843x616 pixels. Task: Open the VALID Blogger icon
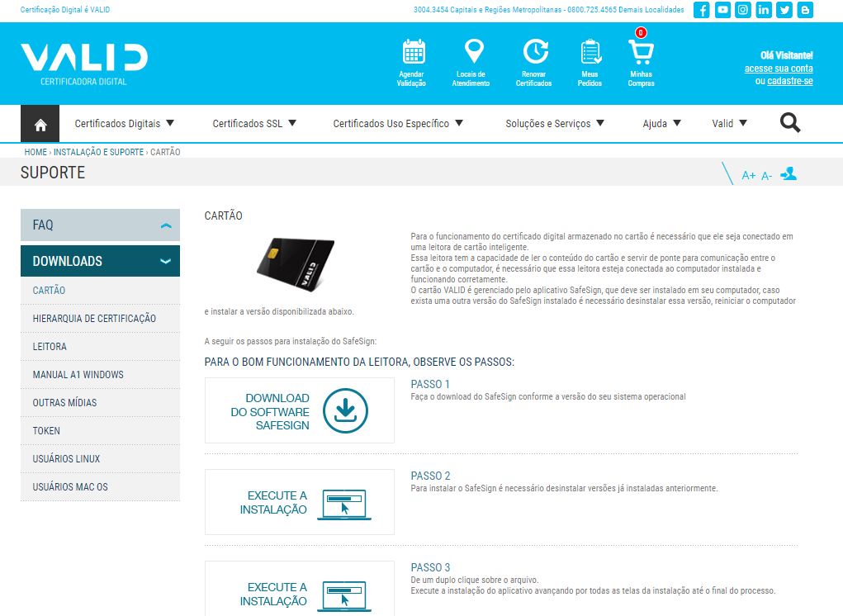click(x=805, y=10)
